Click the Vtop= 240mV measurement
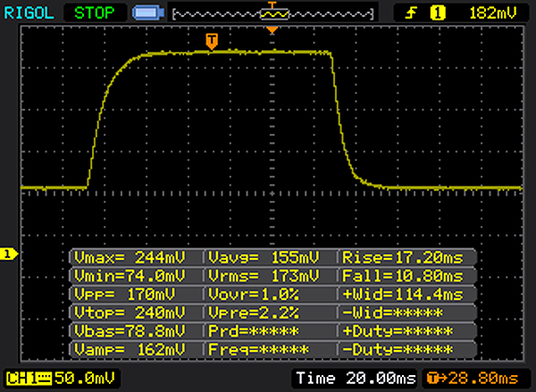536x392 pixels. [x=130, y=313]
